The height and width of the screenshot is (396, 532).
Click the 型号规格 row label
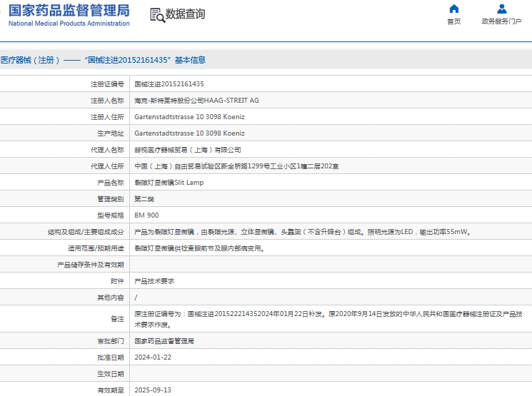click(111, 215)
